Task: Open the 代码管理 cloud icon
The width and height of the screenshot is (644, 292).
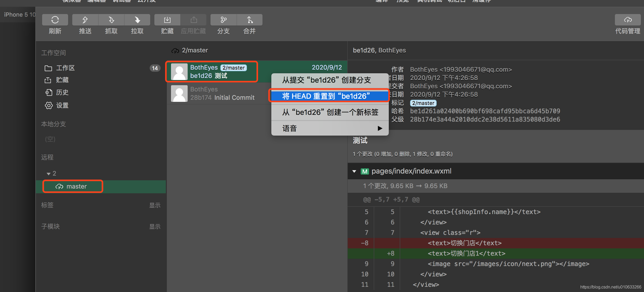Action: point(627,20)
